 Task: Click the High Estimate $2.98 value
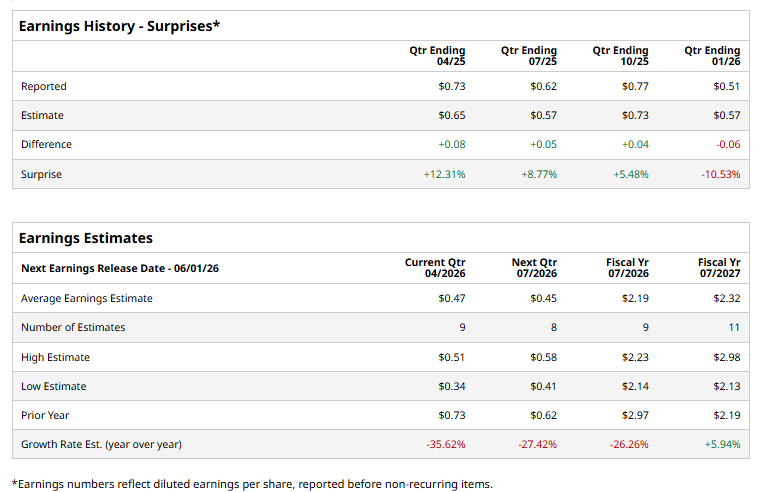point(726,357)
